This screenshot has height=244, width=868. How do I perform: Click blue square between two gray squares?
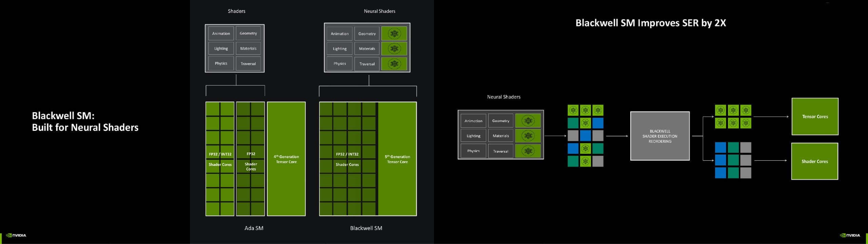pyautogui.click(x=586, y=136)
